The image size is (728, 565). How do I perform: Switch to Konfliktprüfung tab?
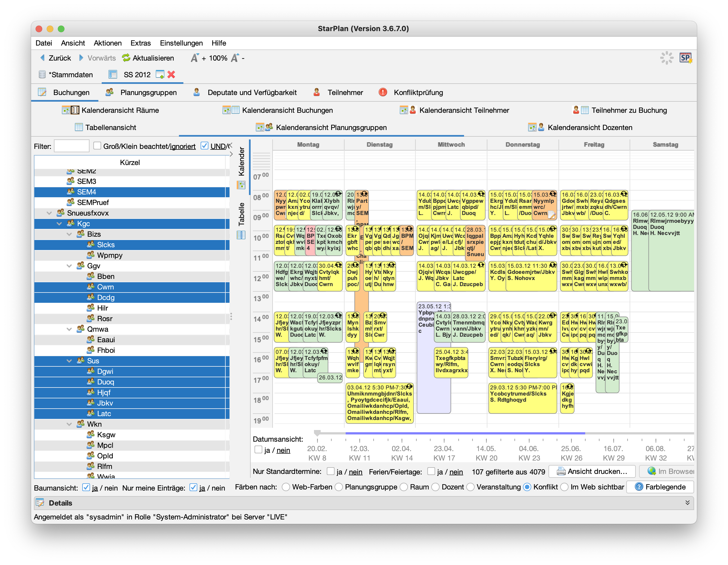(418, 92)
